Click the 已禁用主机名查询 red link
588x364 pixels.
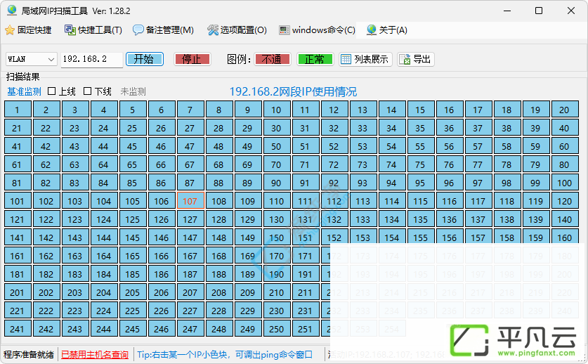(x=95, y=355)
